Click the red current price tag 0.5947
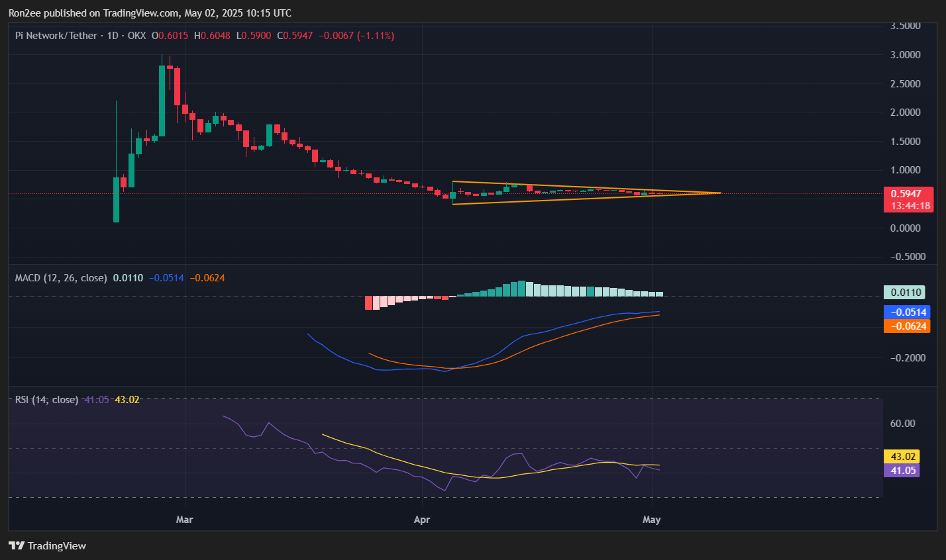The height and width of the screenshot is (560, 946). 908,194
